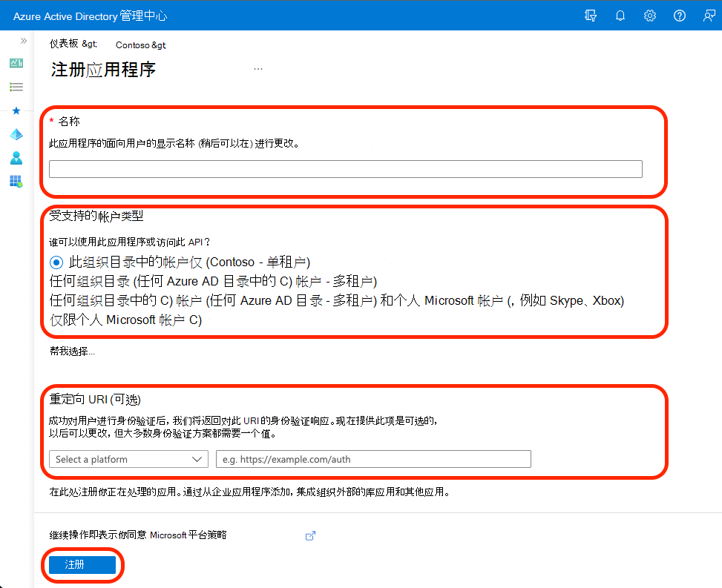Open the directory and subscription filter icon

pyautogui.click(x=591, y=15)
